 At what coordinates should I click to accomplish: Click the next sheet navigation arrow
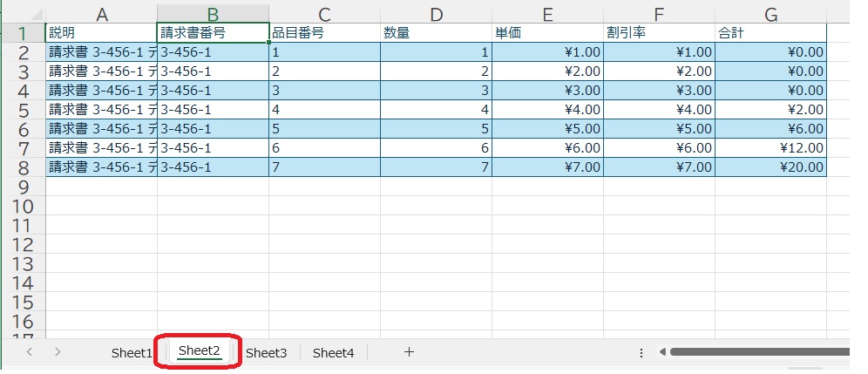(58, 352)
